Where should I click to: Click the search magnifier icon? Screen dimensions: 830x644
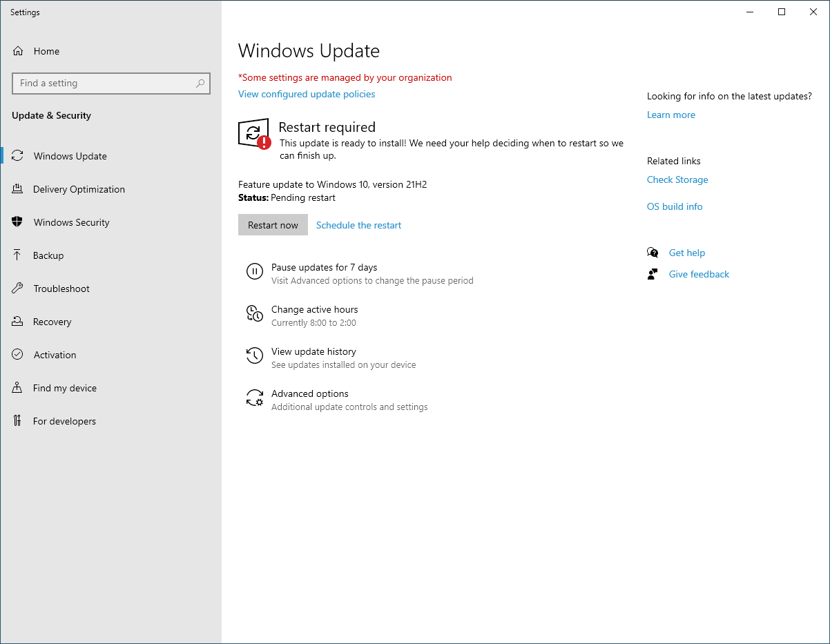(x=200, y=84)
